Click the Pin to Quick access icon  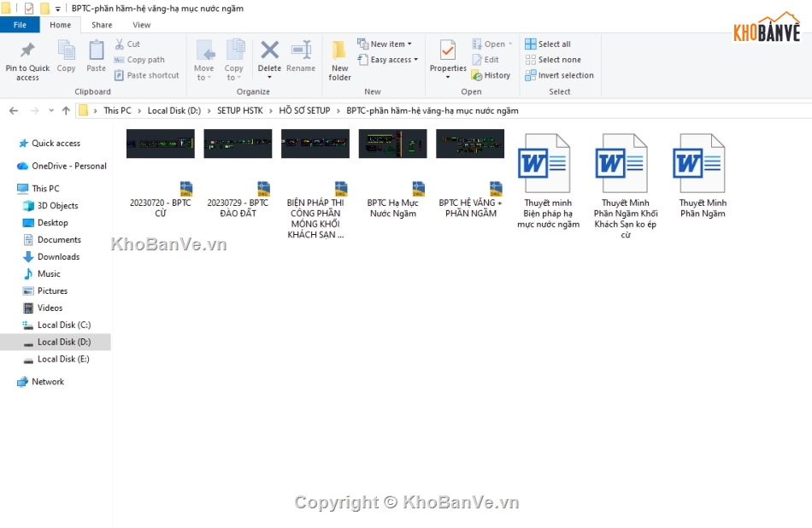(27, 52)
